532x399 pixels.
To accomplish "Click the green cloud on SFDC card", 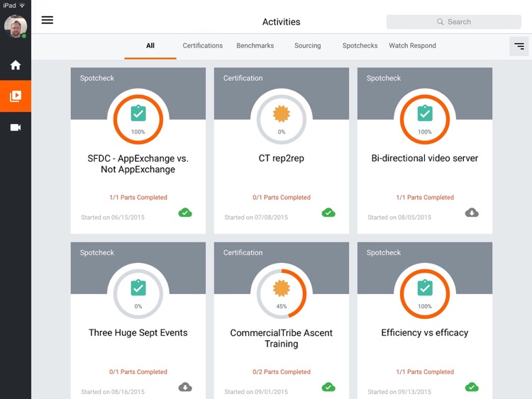I will point(185,213).
